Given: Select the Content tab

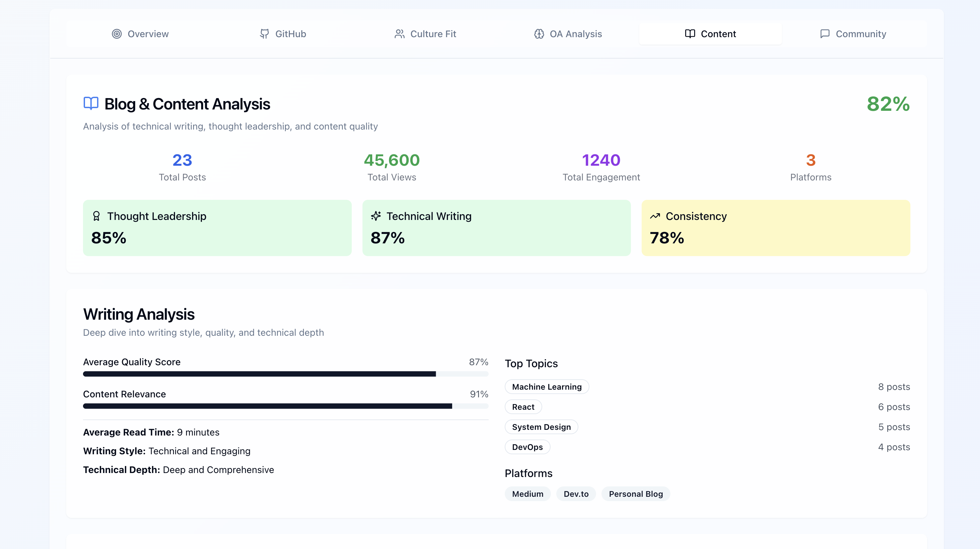Looking at the screenshot, I should pos(710,34).
